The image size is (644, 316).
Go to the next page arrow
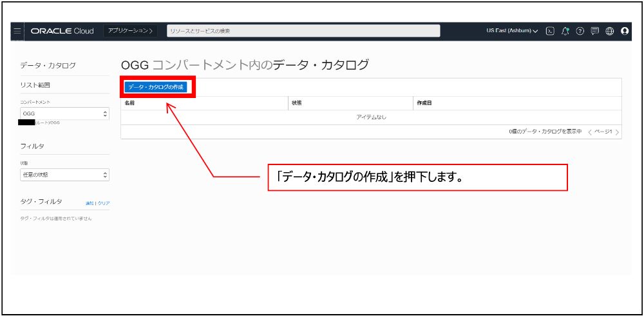[618, 132]
